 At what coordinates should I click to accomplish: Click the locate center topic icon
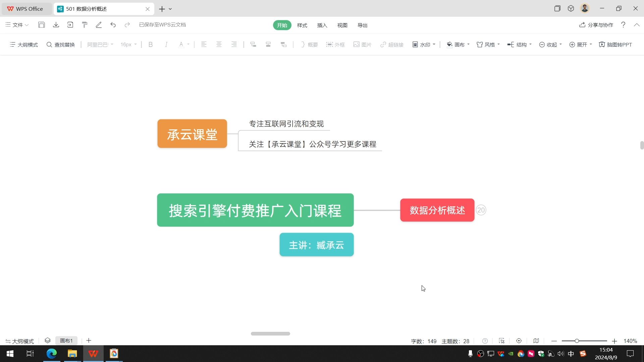click(519, 341)
